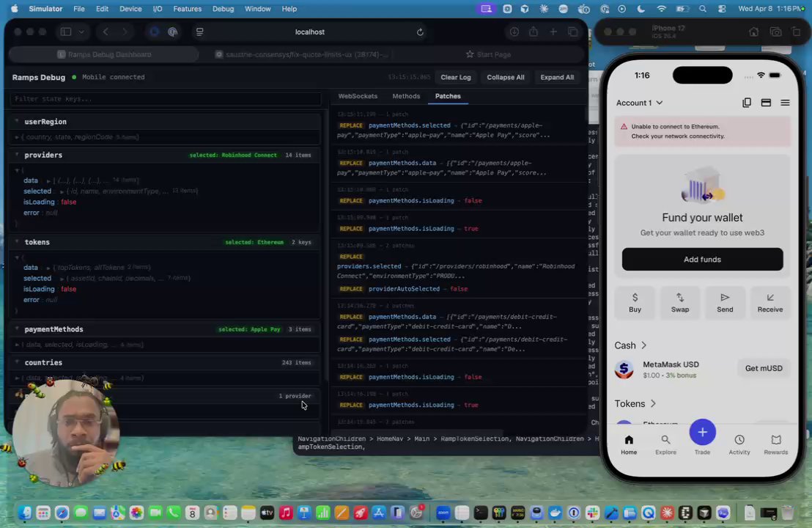812x528 pixels.
Task: Go to the Home tab in wallet
Action: pyautogui.click(x=629, y=444)
